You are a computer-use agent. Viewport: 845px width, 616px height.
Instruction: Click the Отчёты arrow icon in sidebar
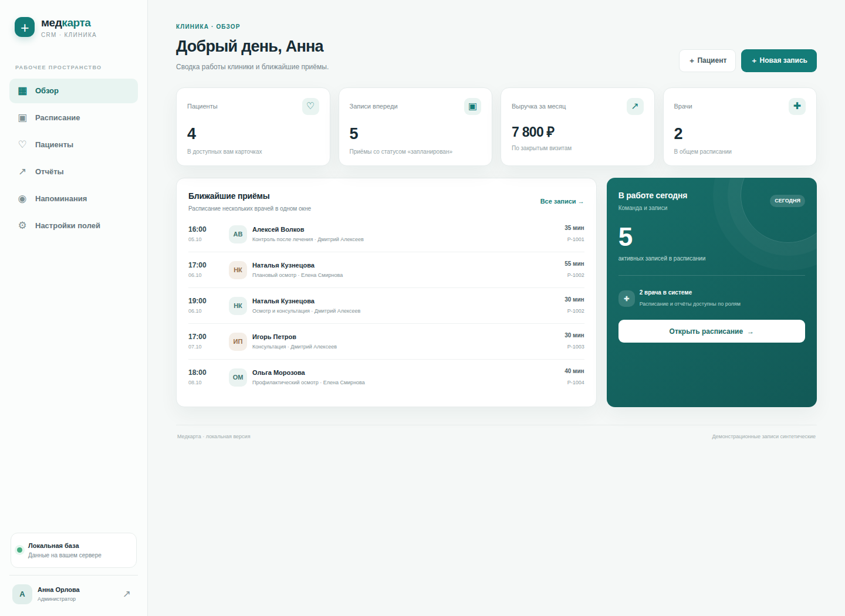(22, 172)
